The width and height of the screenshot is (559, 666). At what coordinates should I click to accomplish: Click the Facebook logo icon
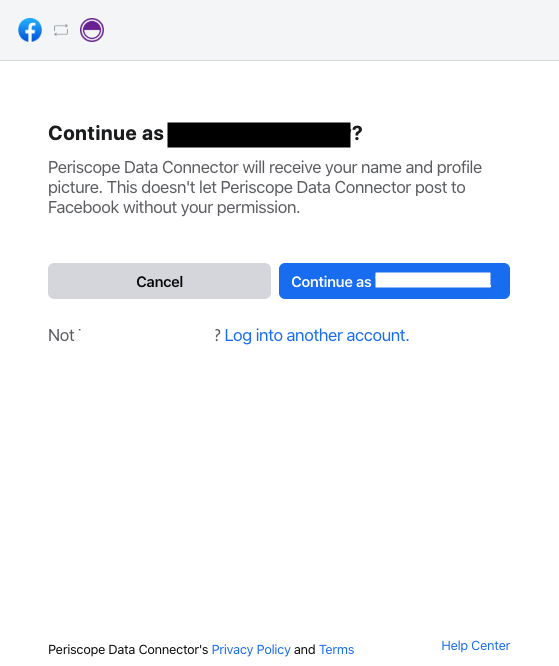click(x=30, y=30)
